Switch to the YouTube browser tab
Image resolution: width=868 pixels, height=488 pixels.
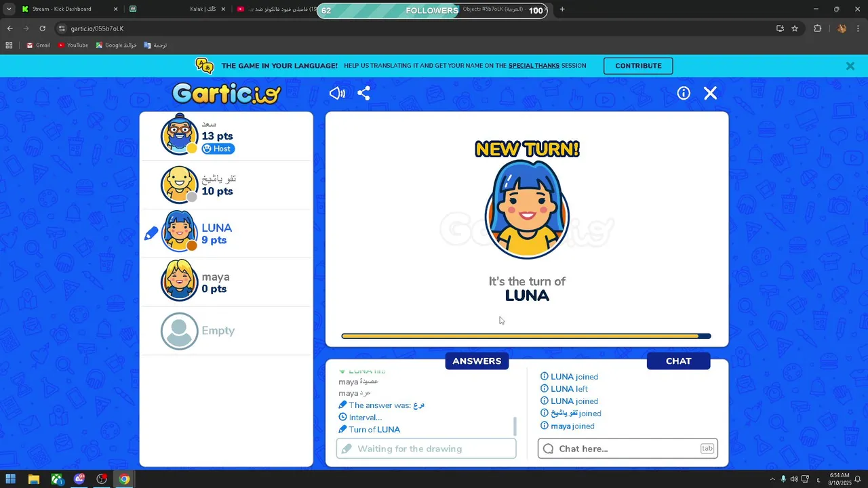click(278, 9)
